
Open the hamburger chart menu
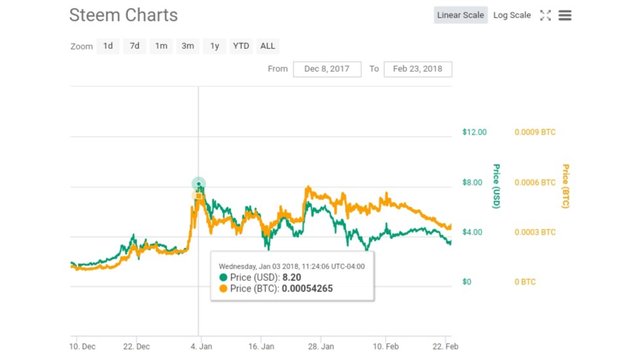[x=565, y=16]
